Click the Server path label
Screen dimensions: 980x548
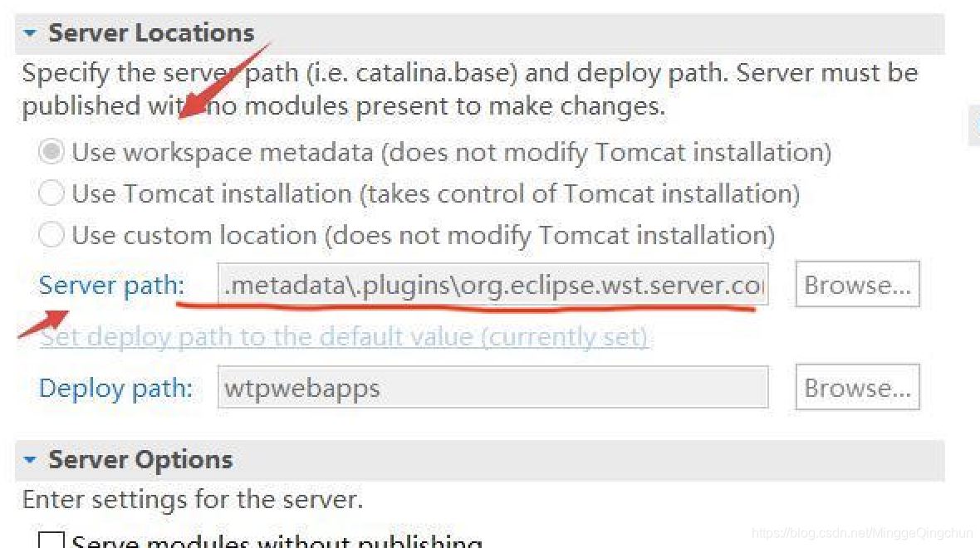(x=112, y=285)
